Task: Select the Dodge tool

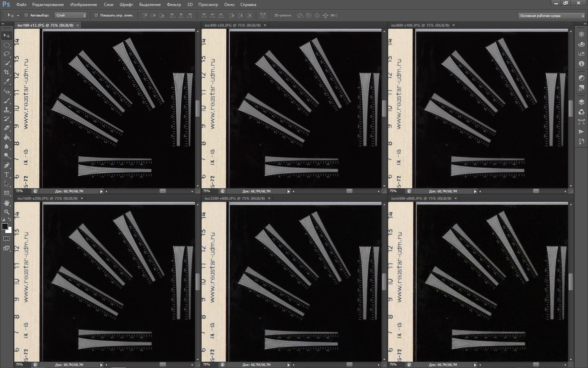Action: (7, 155)
